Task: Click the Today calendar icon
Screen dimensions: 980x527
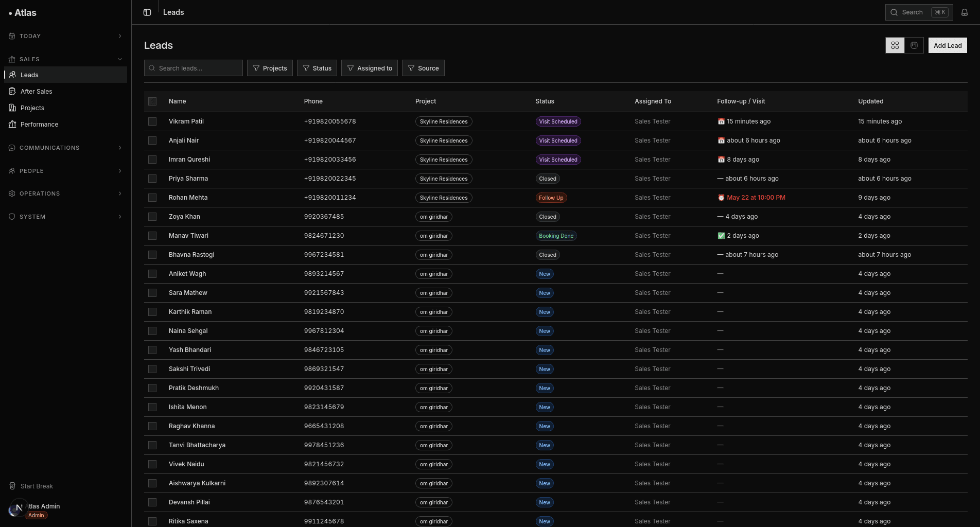Action: (12, 36)
